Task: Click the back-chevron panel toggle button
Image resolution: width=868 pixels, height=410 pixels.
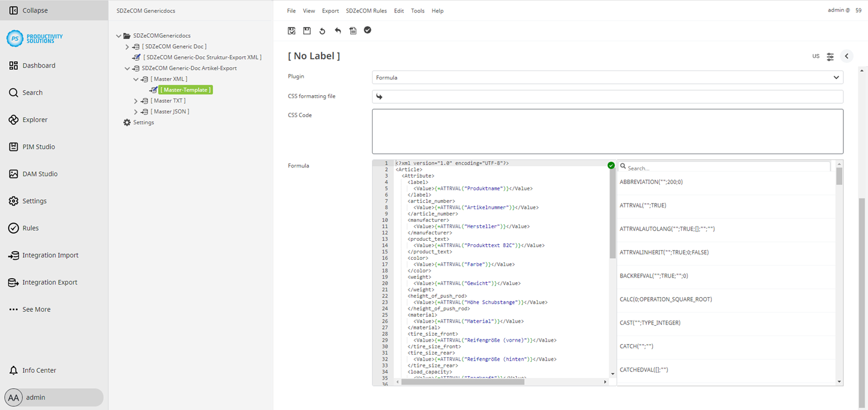Action: [847, 56]
